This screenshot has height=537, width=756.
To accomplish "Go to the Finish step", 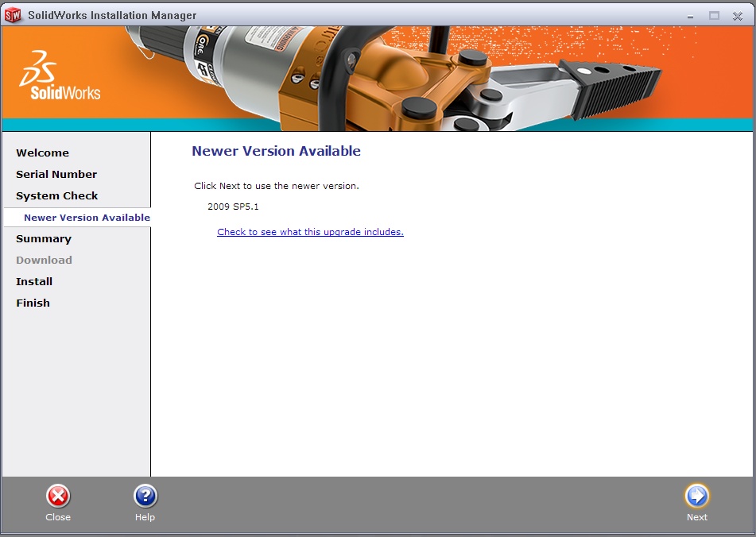I will (33, 303).
